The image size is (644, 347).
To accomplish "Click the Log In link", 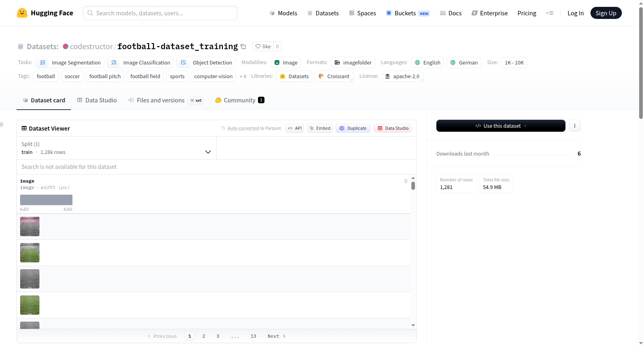I will pyautogui.click(x=576, y=13).
